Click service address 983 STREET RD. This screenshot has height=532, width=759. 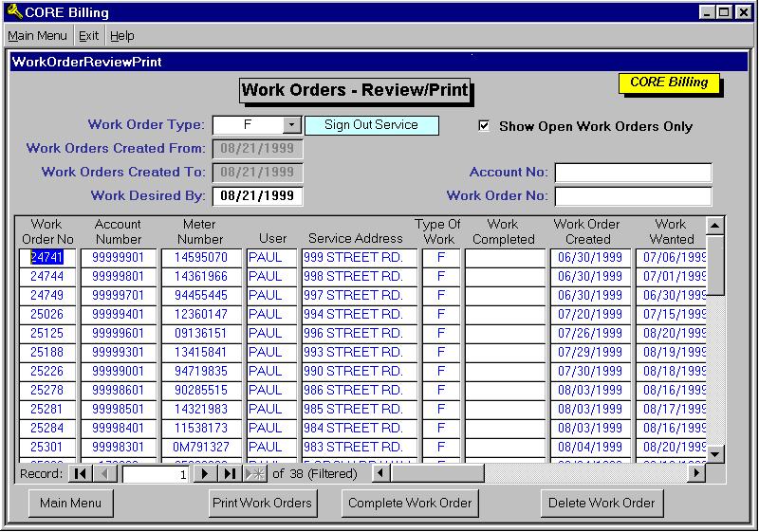pos(360,447)
